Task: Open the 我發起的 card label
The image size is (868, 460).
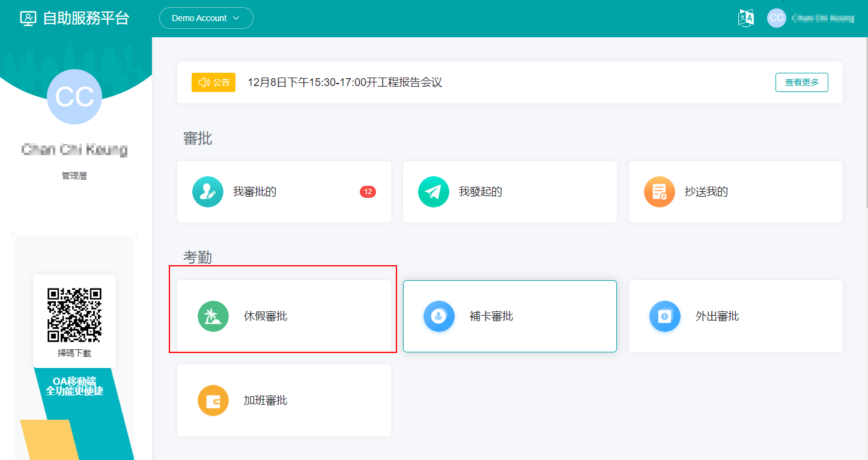Action: pos(481,192)
